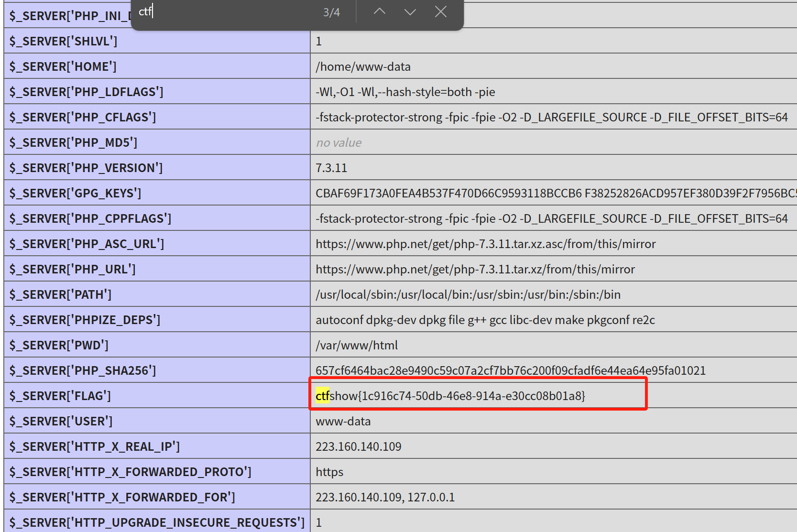Click the 657cf6464bac SHA256 hash value

[x=510, y=370]
